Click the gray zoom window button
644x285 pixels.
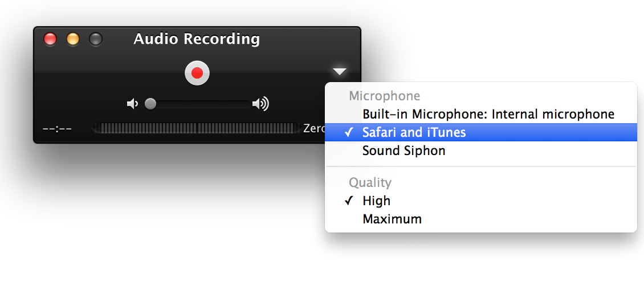tap(96, 39)
